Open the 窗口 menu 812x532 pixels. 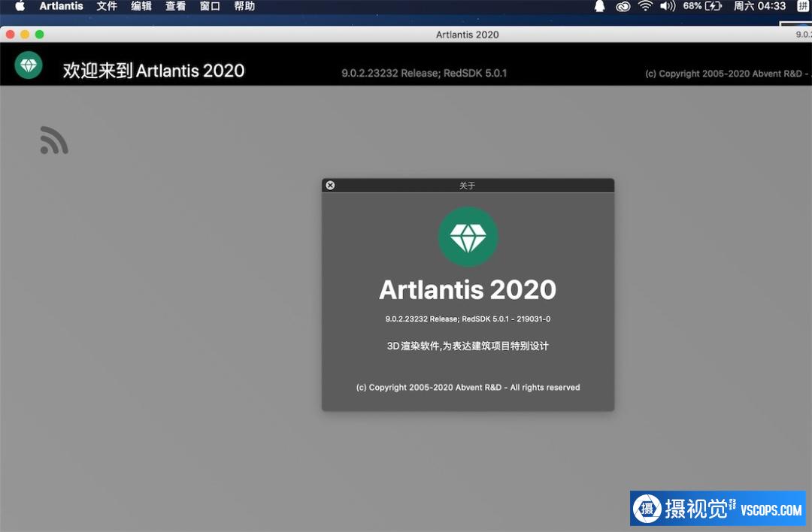tap(211, 6)
